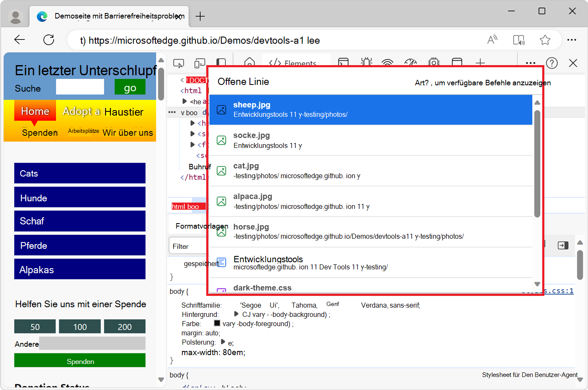Viewport: 588px width, 390px height.
Task: Choose the 100 donation amount
Action: pos(80,327)
